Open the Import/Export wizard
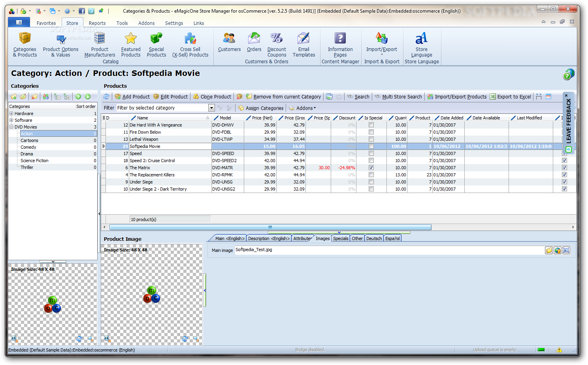The height and width of the screenshot is (365, 588). 382,43
